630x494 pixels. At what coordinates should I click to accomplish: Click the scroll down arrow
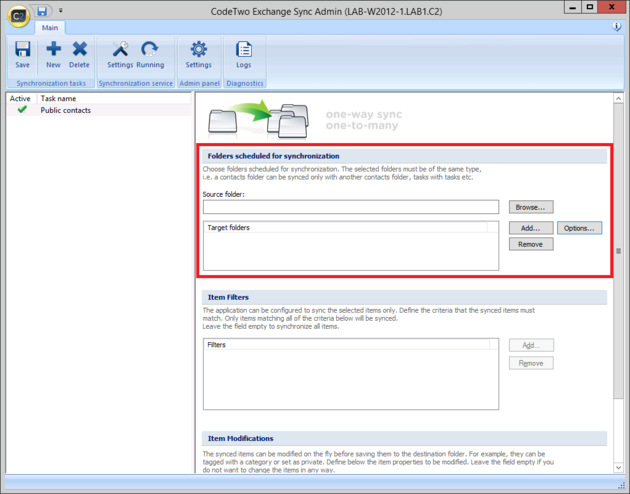point(618,467)
